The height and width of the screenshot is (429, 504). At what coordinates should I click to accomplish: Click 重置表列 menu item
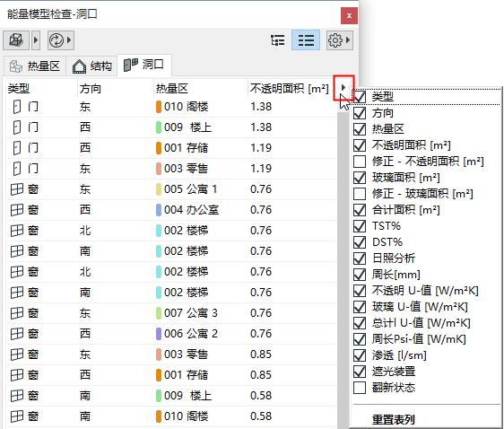tap(393, 420)
